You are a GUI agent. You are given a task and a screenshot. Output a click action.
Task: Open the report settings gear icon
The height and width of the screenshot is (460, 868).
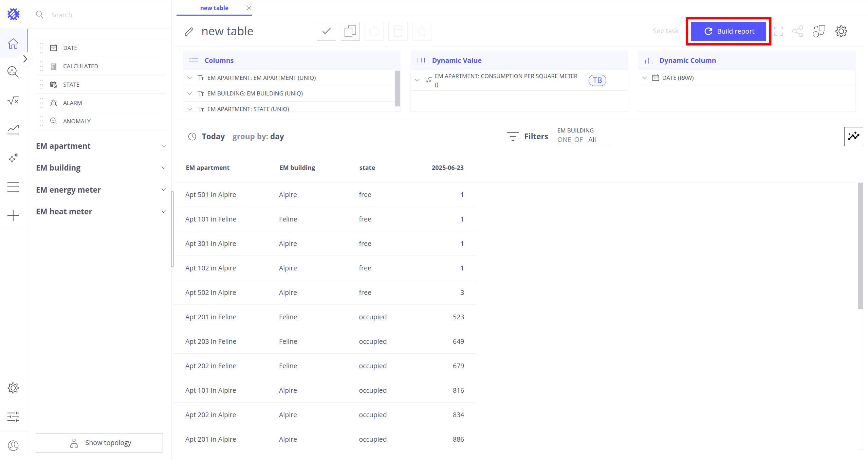841,31
